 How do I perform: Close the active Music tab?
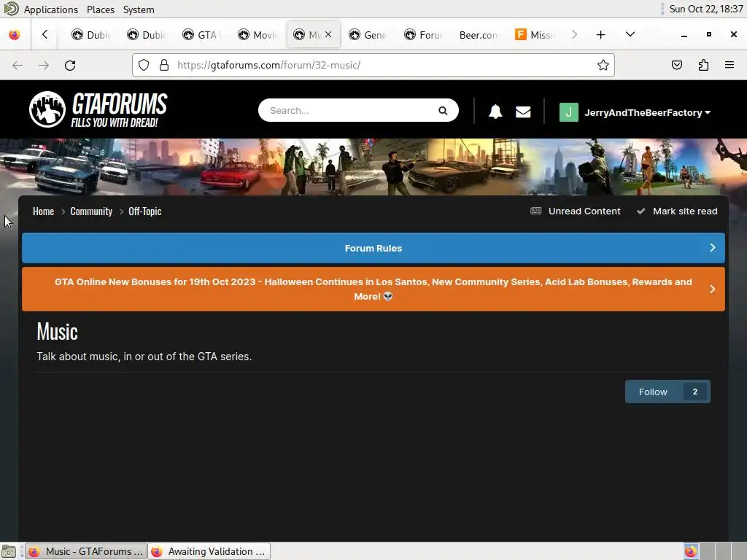pyautogui.click(x=328, y=34)
